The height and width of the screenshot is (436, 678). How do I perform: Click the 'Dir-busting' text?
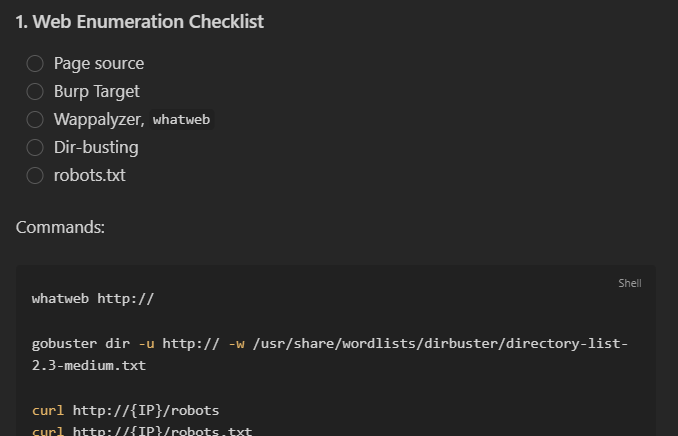tap(96, 147)
